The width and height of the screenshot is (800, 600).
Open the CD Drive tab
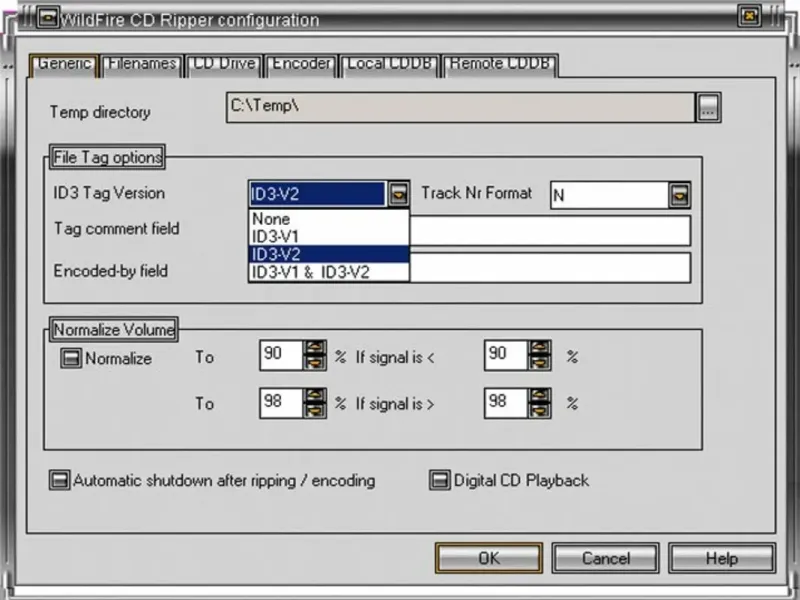coord(224,64)
